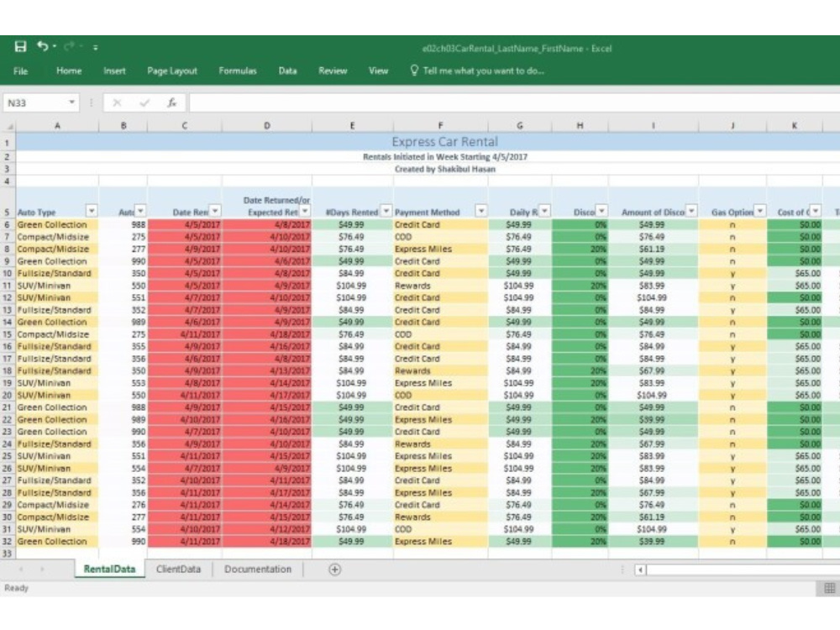Click auto number 554 in row 31

click(x=123, y=529)
